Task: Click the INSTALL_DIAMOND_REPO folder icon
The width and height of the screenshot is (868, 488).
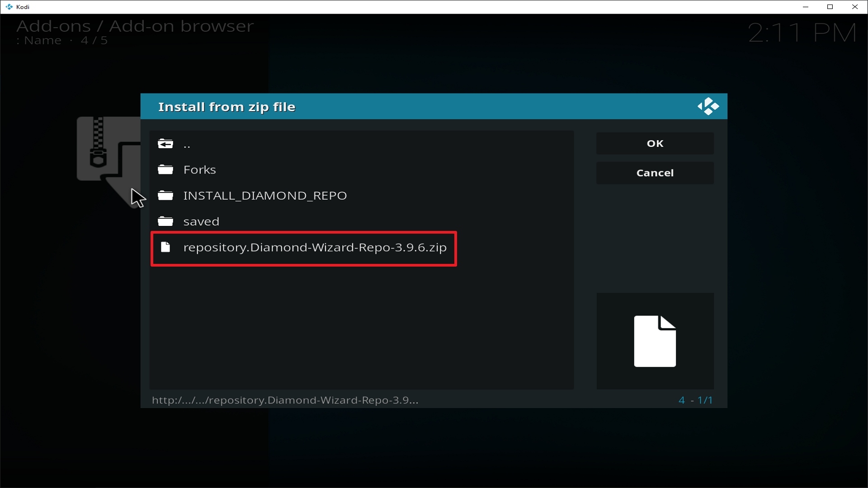Action: coord(165,196)
